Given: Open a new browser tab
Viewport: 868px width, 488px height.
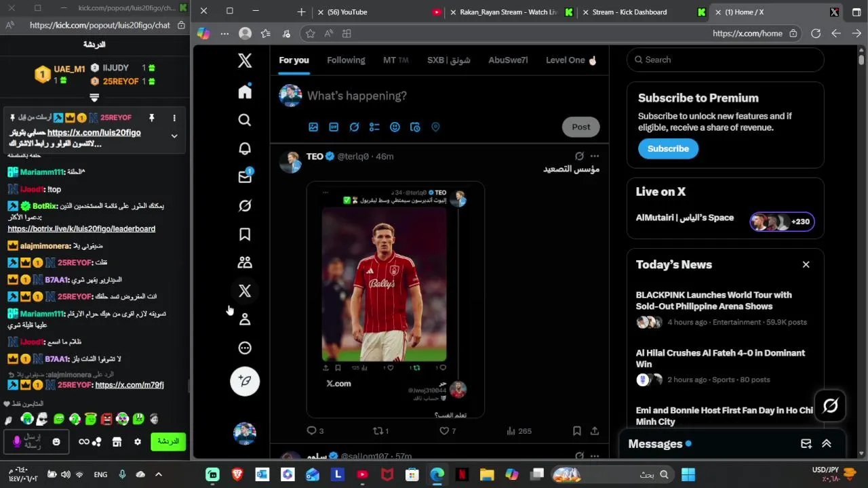Looking at the screenshot, I should pyautogui.click(x=302, y=12).
